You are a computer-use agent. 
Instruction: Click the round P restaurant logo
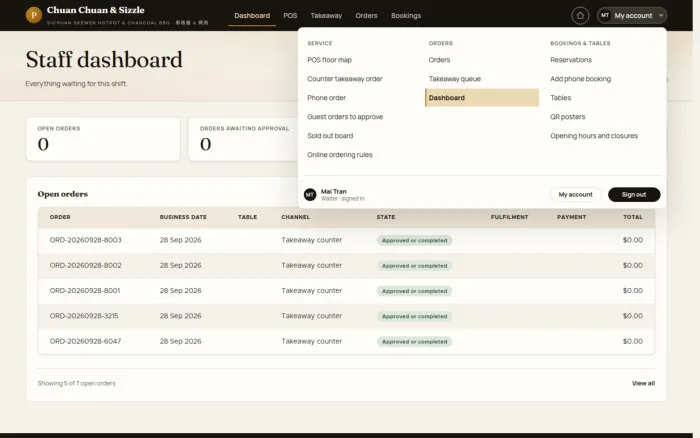point(33,15)
